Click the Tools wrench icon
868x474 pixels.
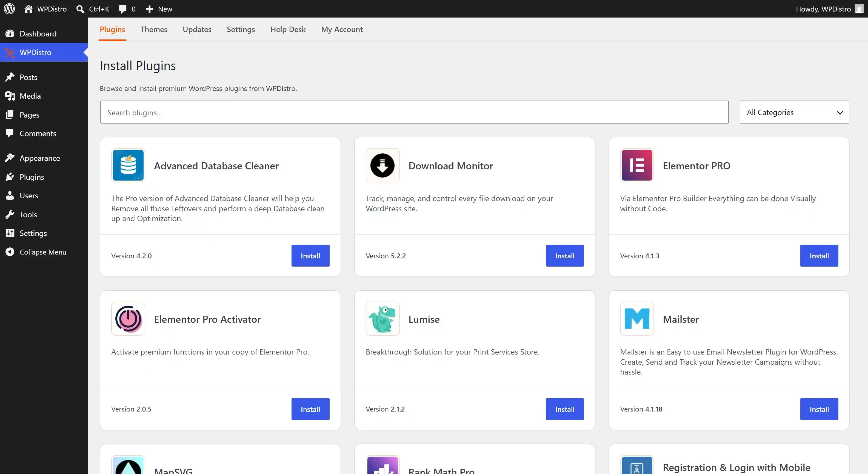coord(10,215)
